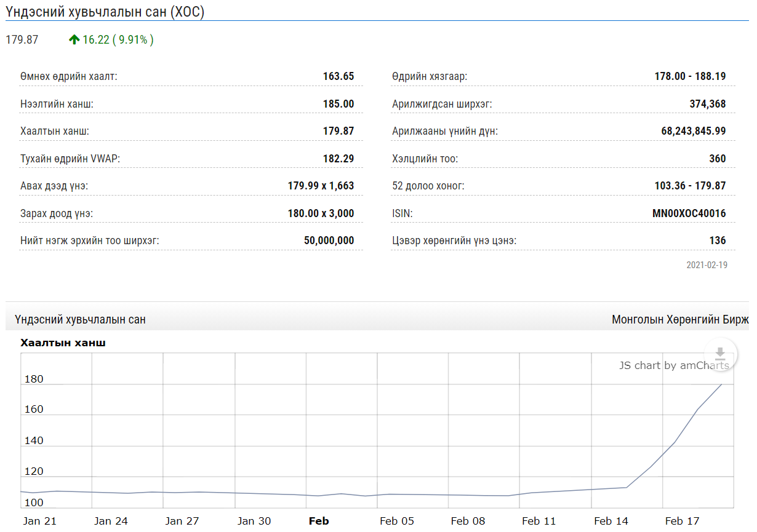Viewport: 757px width, 532px height.
Task: Click the Тухайн өдрийн VWAP label
Action: click(x=70, y=159)
